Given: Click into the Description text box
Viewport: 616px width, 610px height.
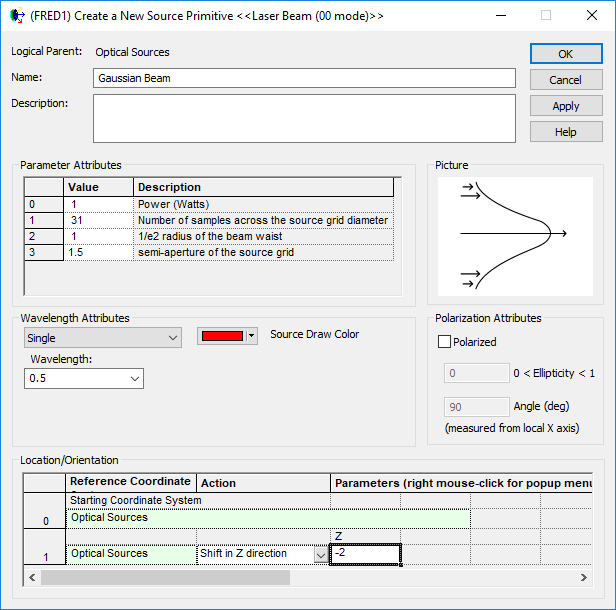Looking at the screenshot, I should click(x=304, y=119).
